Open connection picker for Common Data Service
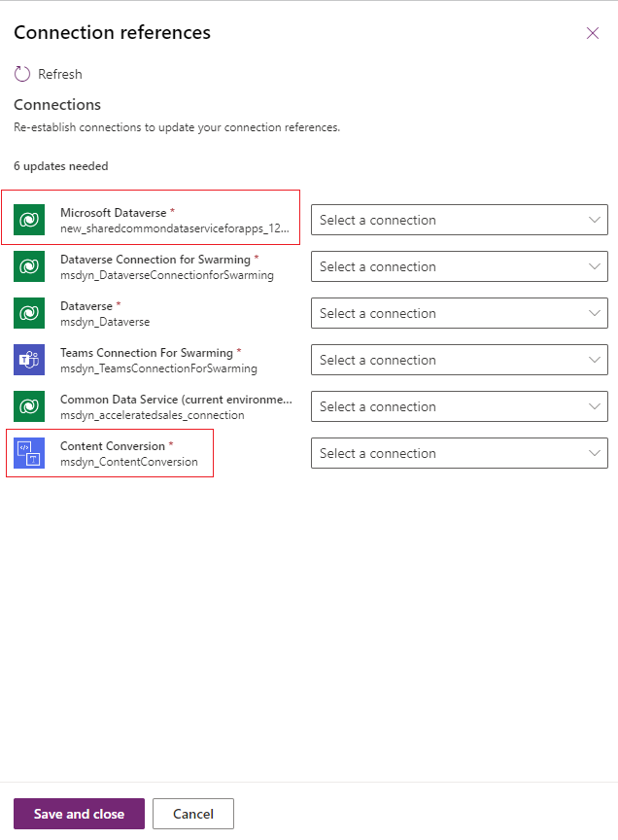Viewport: 618px width, 840px height. [459, 406]
